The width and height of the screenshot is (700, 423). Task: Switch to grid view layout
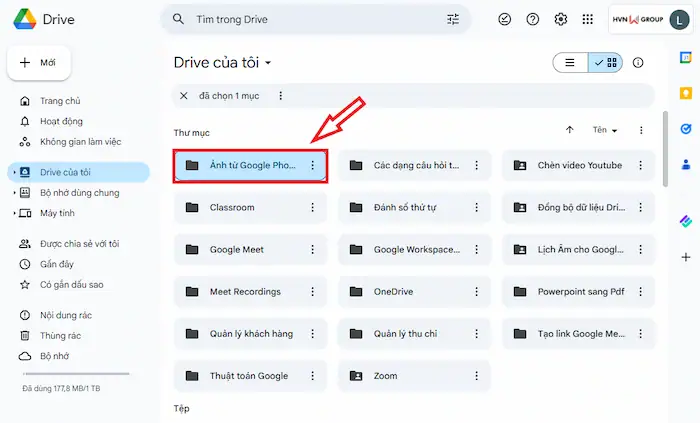[x=605, y=62]
